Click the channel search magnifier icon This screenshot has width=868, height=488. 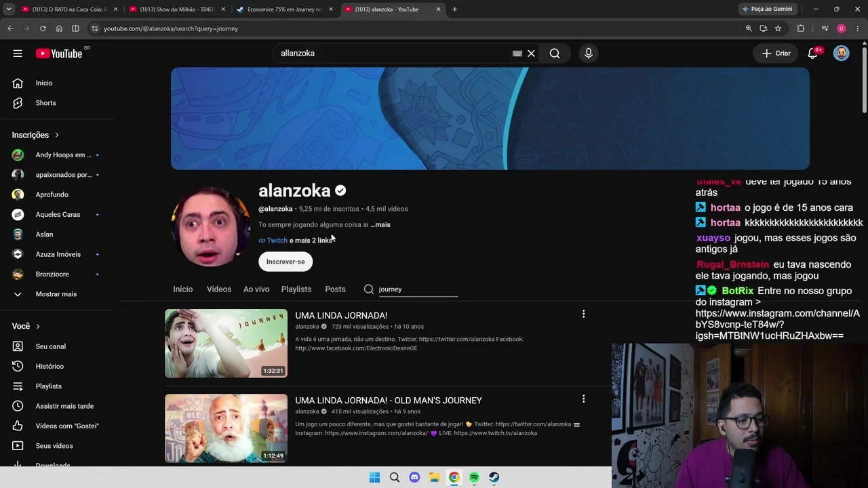click(369, 289)
